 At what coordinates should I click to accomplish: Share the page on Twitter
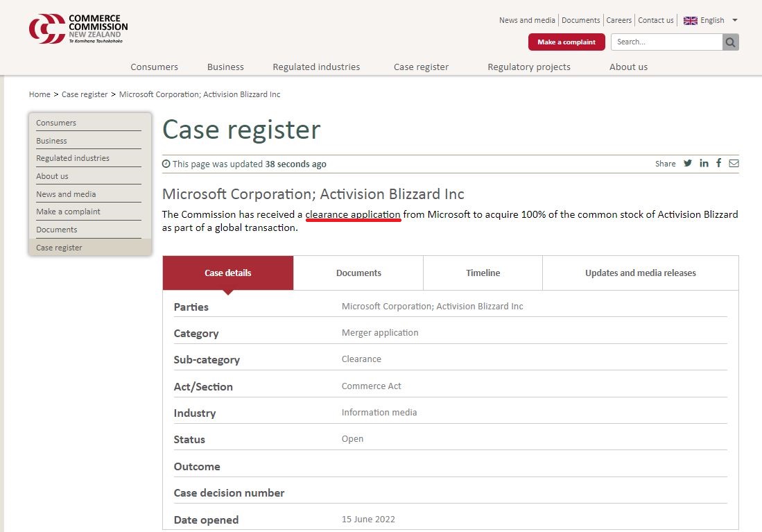point(688,164)
